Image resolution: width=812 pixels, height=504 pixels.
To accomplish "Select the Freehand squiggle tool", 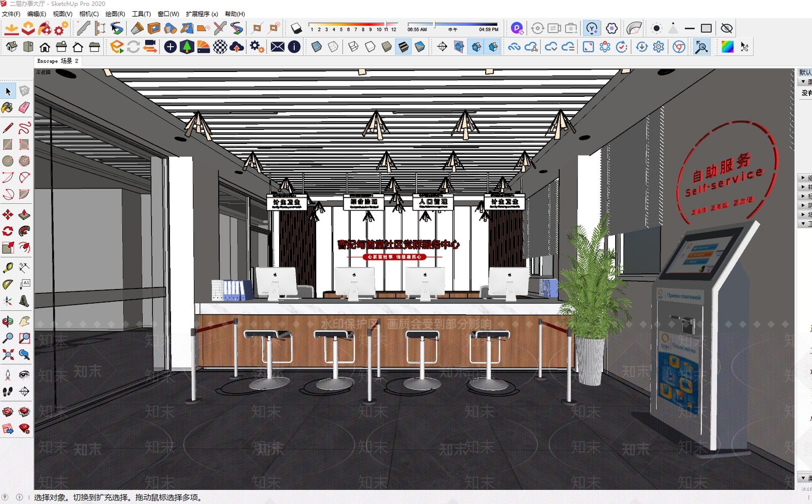I will click(24, 128).
